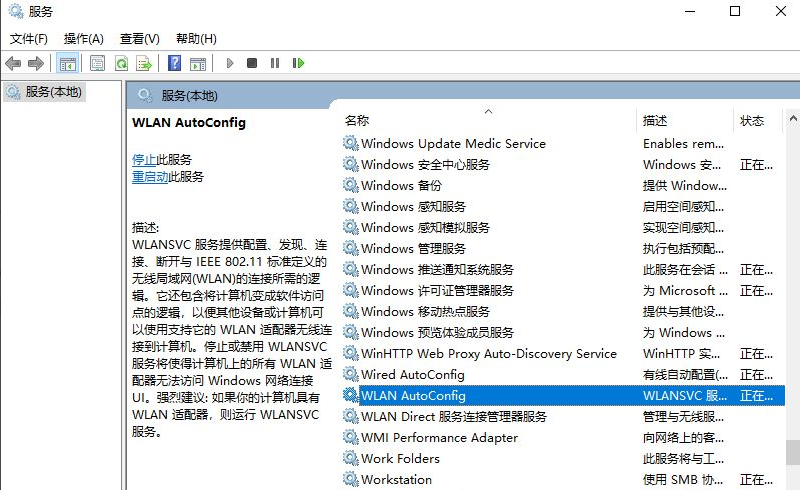Click WLAN AutoConfig heading in description pane
The height and width of the screenshot is (490, 800).
[189, 122]
